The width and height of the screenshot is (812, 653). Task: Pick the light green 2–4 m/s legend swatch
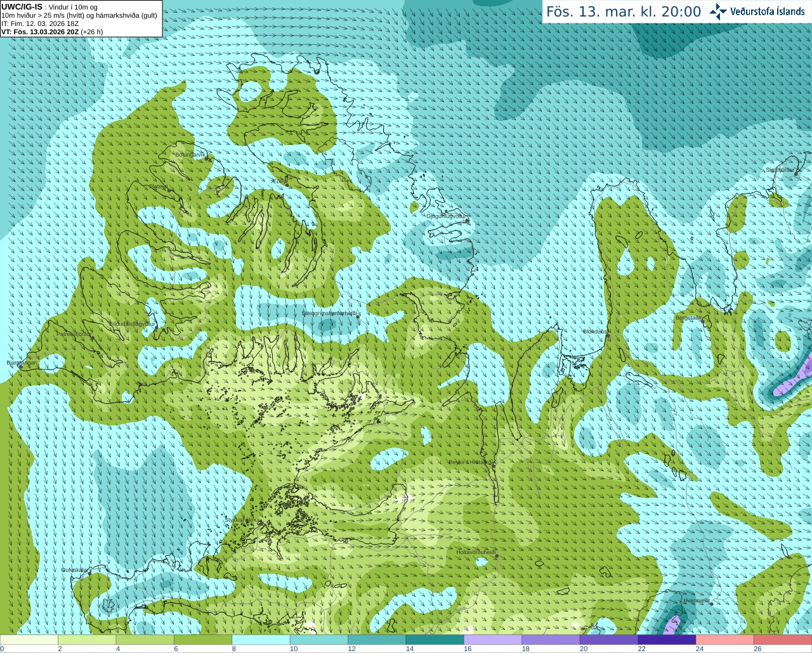tap(87, 640)
